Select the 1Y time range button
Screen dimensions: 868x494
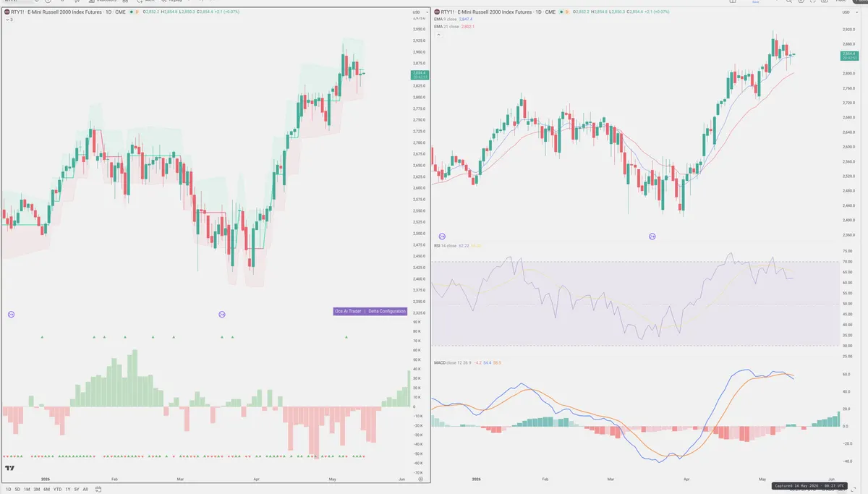(68, 489)
